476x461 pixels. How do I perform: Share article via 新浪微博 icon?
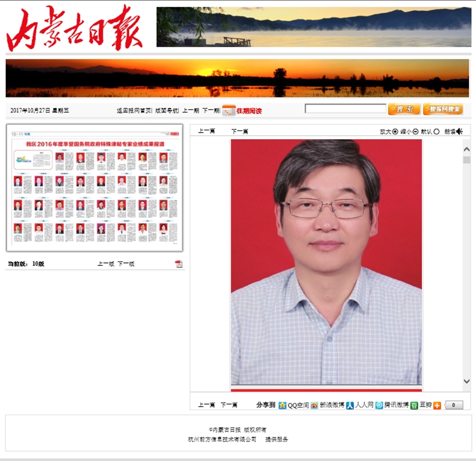coord(314,405)
